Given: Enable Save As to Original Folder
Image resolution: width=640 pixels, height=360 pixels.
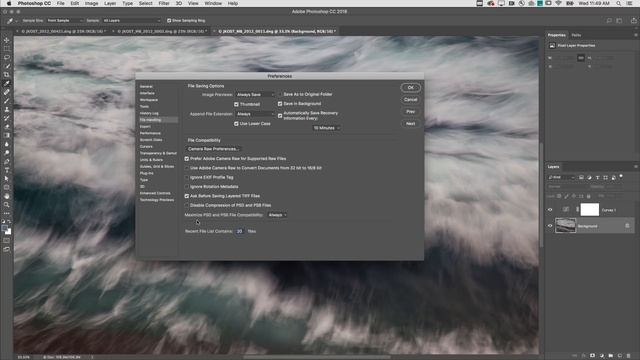Looking at the screenshot, I should point(280,94).
